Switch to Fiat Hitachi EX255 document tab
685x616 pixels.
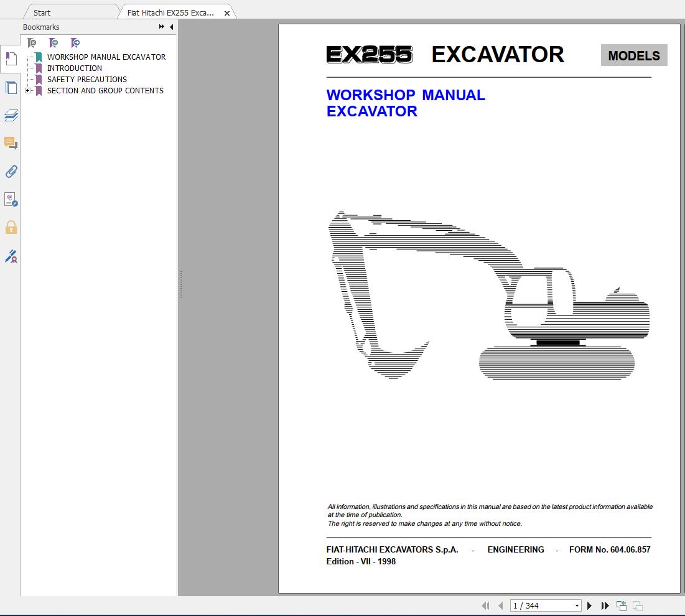coord(170,12)
